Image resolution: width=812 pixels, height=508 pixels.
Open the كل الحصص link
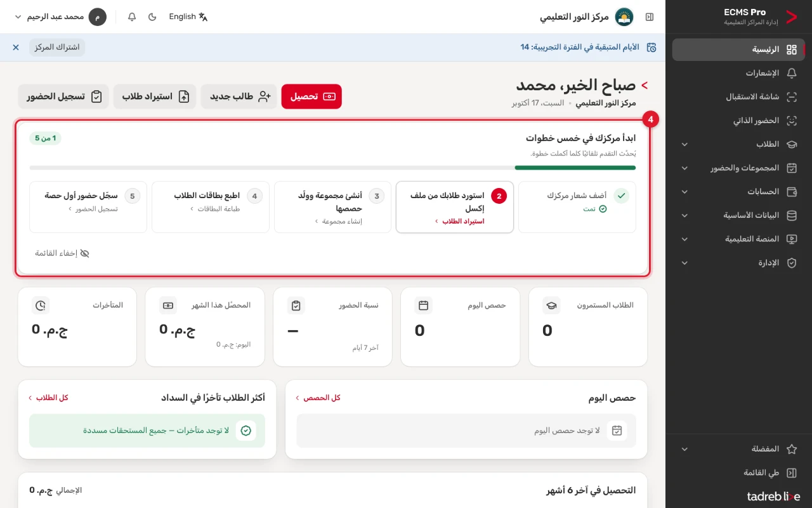318,398
